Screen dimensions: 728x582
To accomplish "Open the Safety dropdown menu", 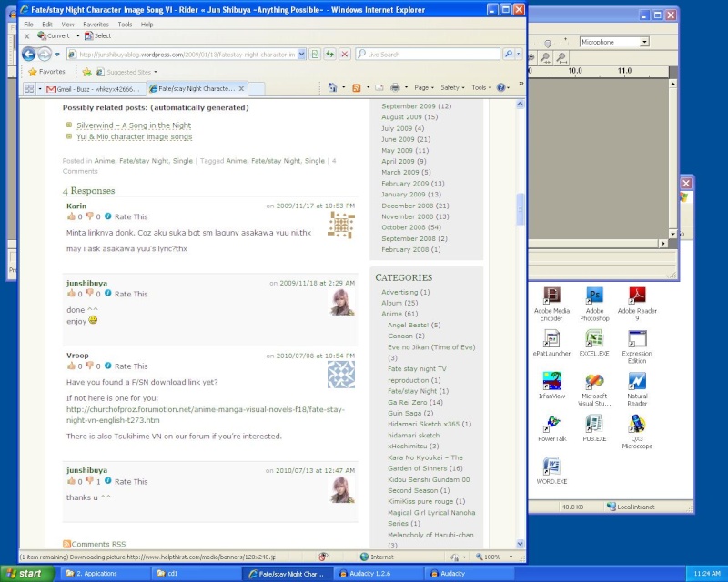I will (x=452, y=87).
